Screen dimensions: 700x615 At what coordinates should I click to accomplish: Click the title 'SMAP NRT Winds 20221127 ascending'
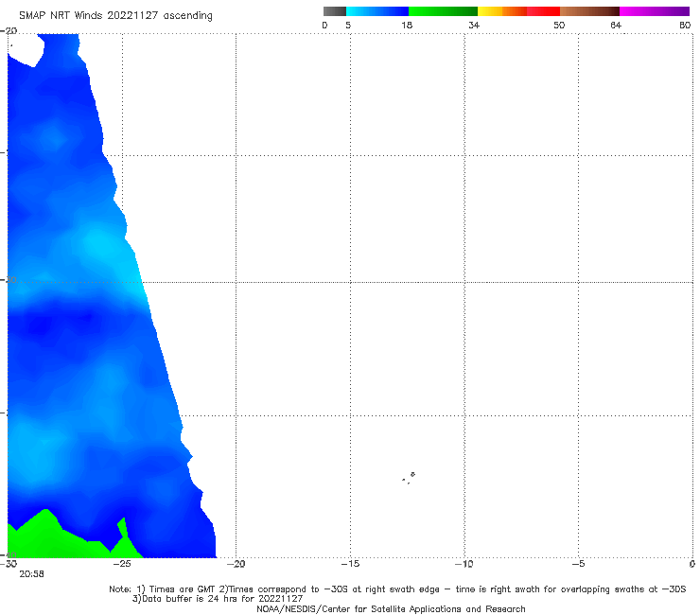(115, 16)
